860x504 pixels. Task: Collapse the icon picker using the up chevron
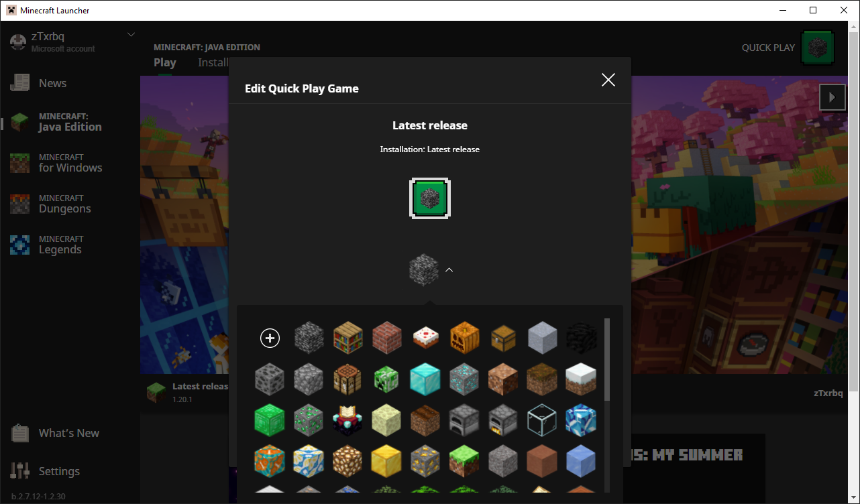click(449, 270)
